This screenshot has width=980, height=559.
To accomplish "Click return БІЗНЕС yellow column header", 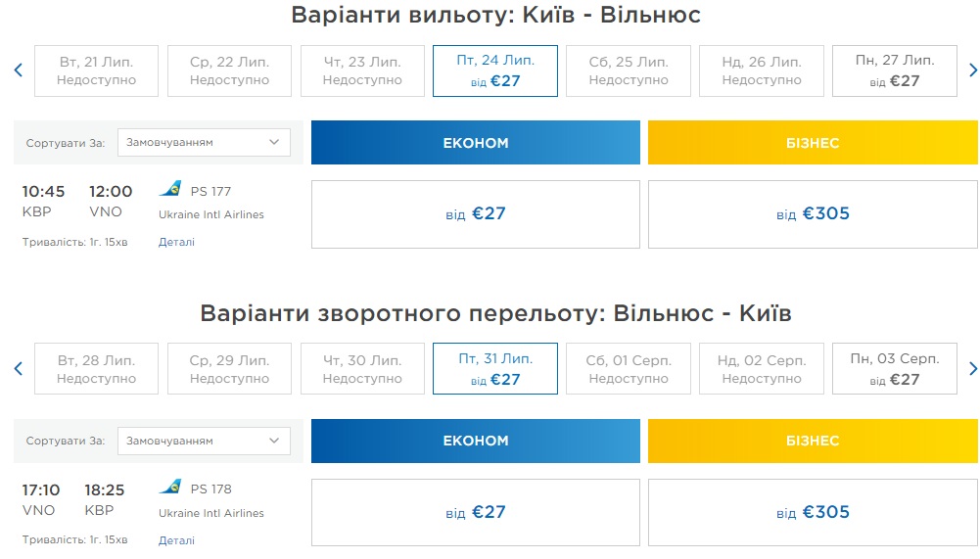I will (813, 441).
